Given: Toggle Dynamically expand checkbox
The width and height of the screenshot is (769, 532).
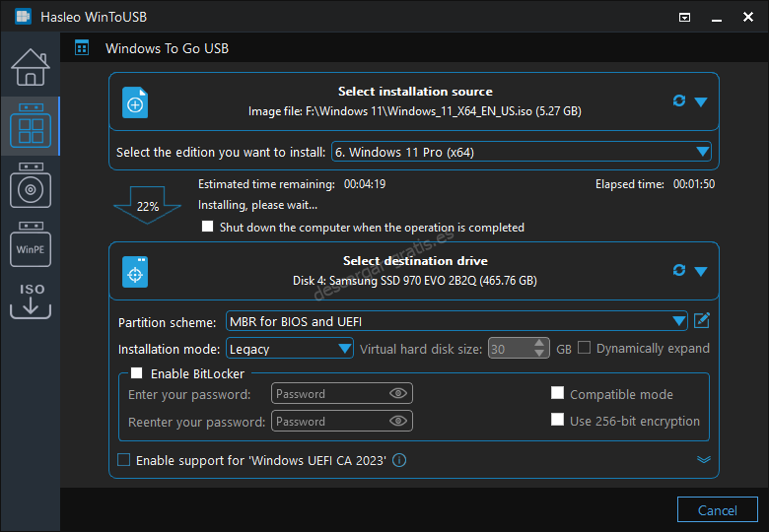Looking at the screenshot, I should 584,348.
